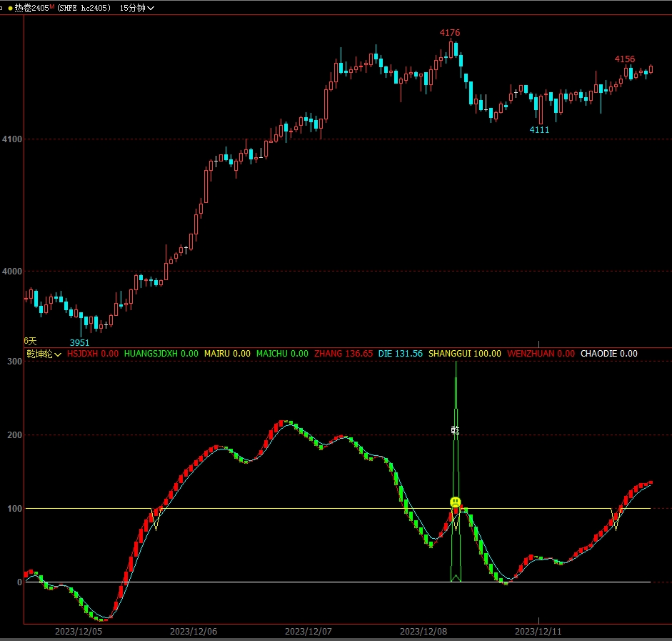This screenshot has width=672, height=641.
Task: Expand the 乾坤轮 indicator dropdown
Action: (x=44, y=354)
